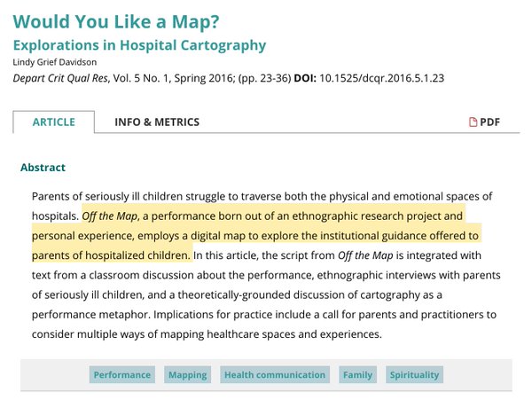The image size is (532, 400).
Task: Click the journal name Depart Crit Qual Res
Action: [60, 78]
